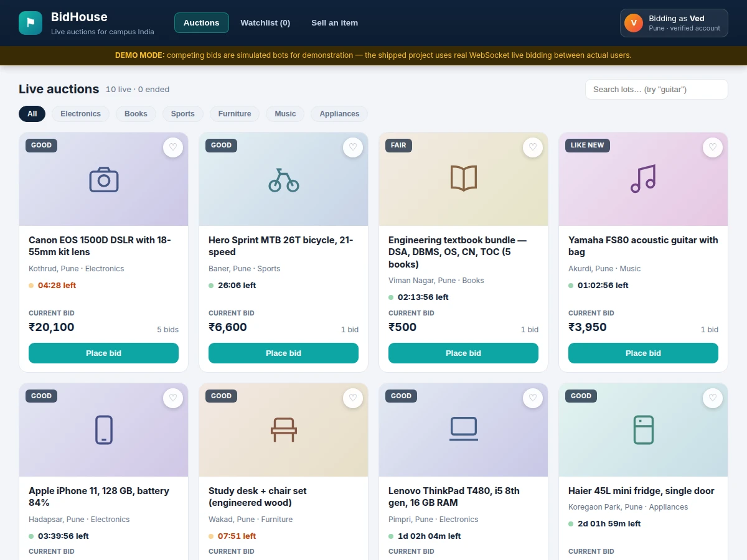Filter lots by Appliances

(339, 114)
